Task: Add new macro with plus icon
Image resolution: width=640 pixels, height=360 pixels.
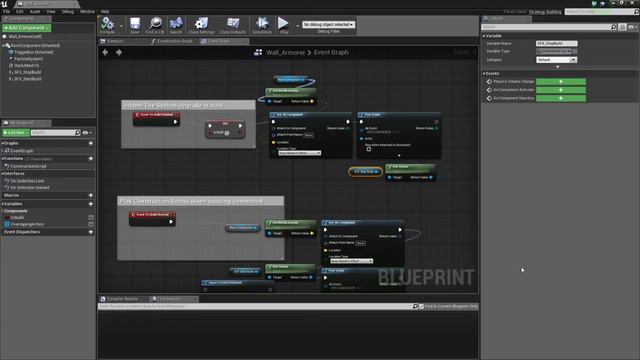Action: pos(91,195)
